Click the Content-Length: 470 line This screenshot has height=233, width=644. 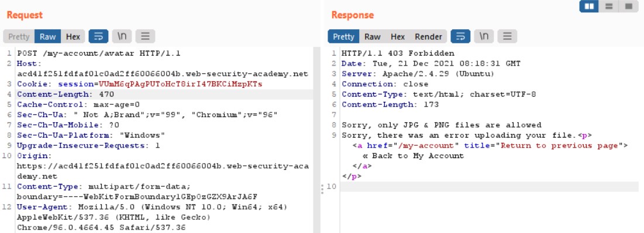[66, 94]
